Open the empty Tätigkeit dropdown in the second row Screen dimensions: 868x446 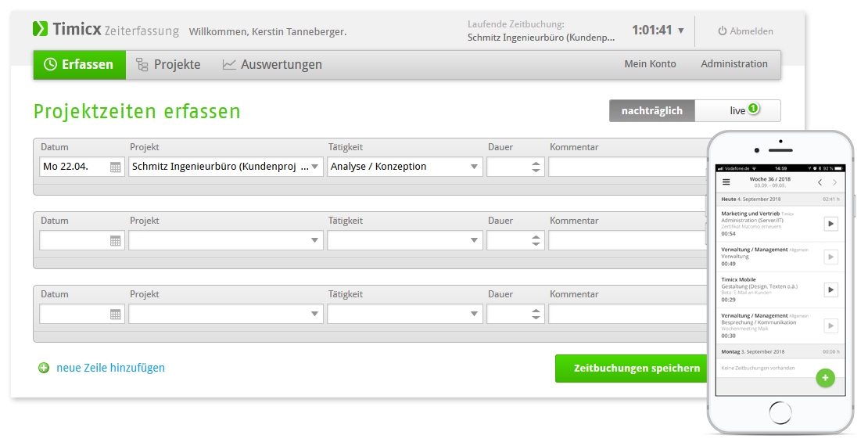pyautogui.click(x=405, y=240)
